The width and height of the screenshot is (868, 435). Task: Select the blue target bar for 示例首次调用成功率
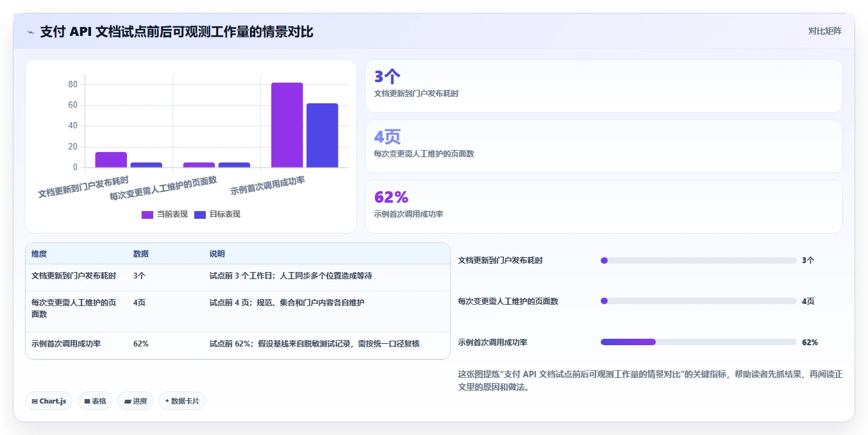(322, 135)
